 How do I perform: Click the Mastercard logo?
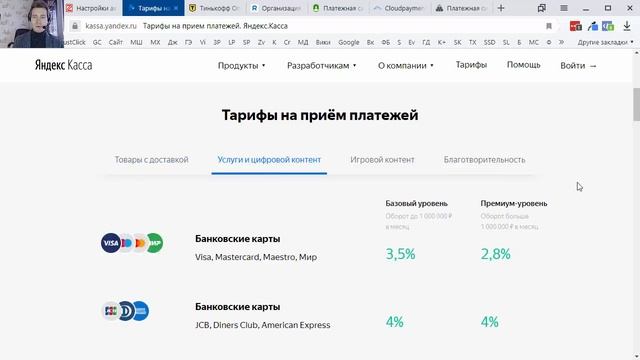click(140, 243)
